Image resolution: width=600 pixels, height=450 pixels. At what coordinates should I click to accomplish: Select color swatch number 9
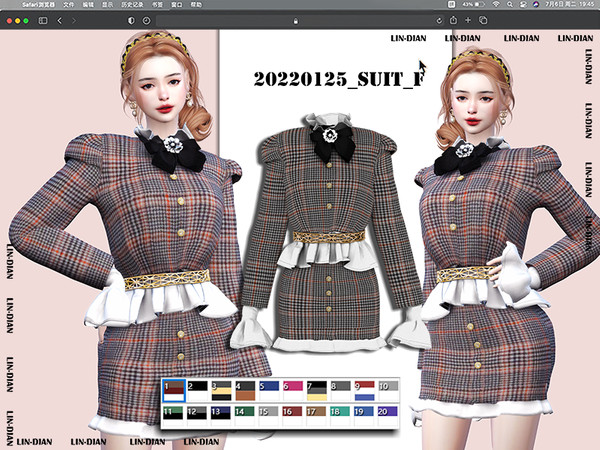click(x=364, y=390)
